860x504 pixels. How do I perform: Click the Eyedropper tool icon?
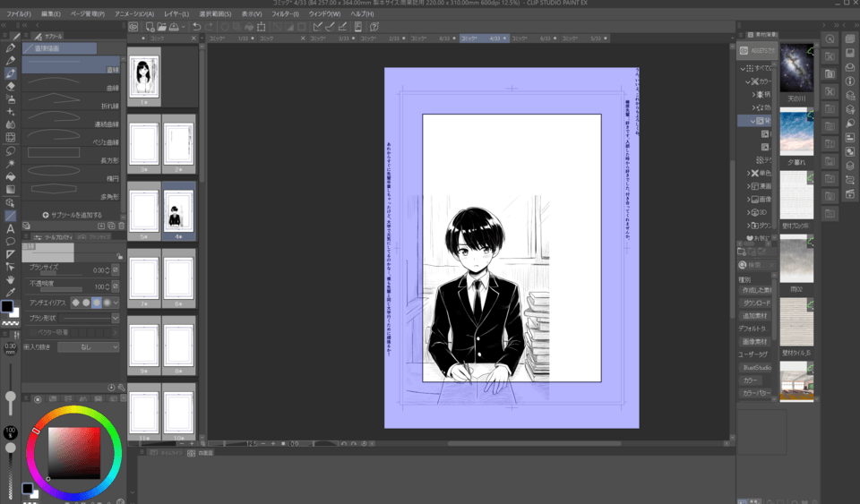pos(10,292)
